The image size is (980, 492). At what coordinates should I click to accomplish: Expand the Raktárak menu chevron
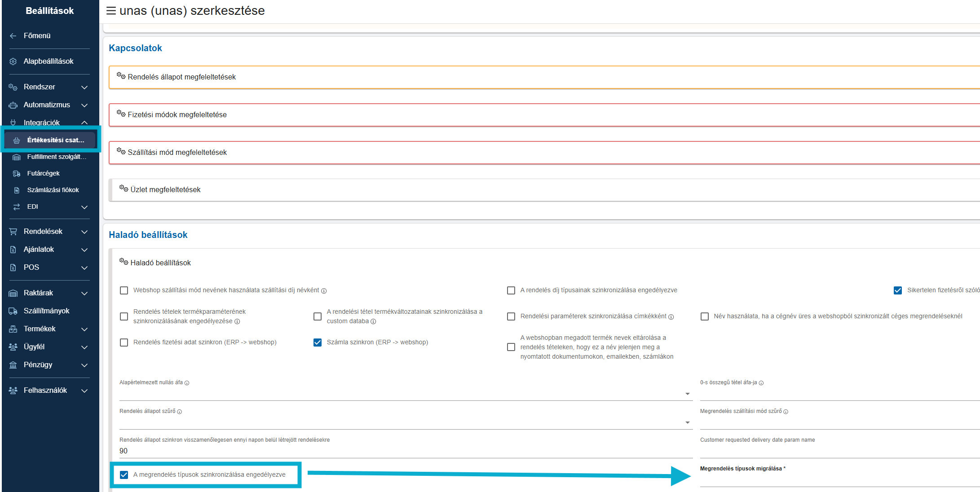pos(84,293)
